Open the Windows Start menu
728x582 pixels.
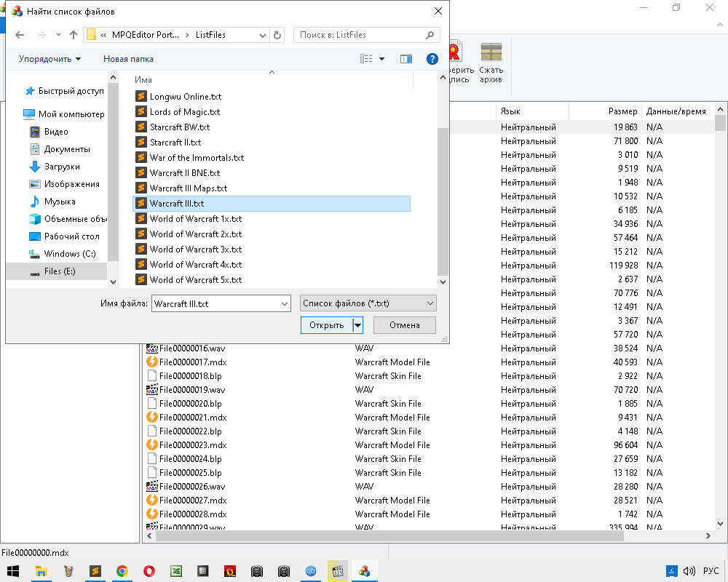click(x=13, y=571)
